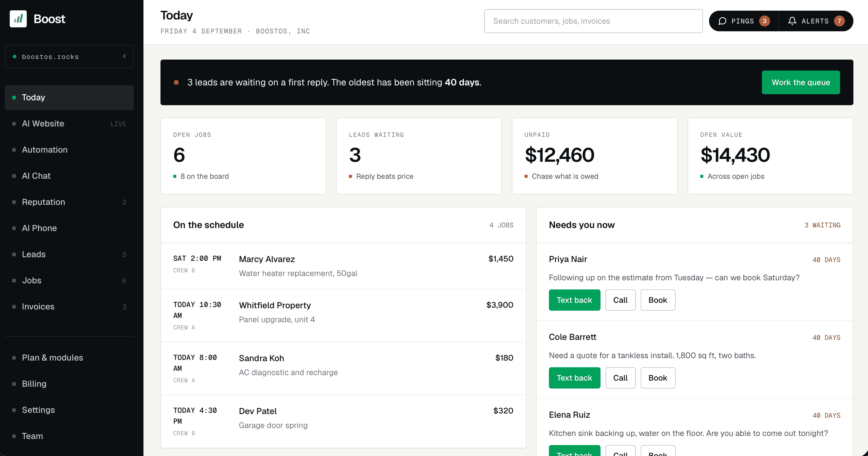
Task: Open the Open Jobs stat card
Action: 243,156
